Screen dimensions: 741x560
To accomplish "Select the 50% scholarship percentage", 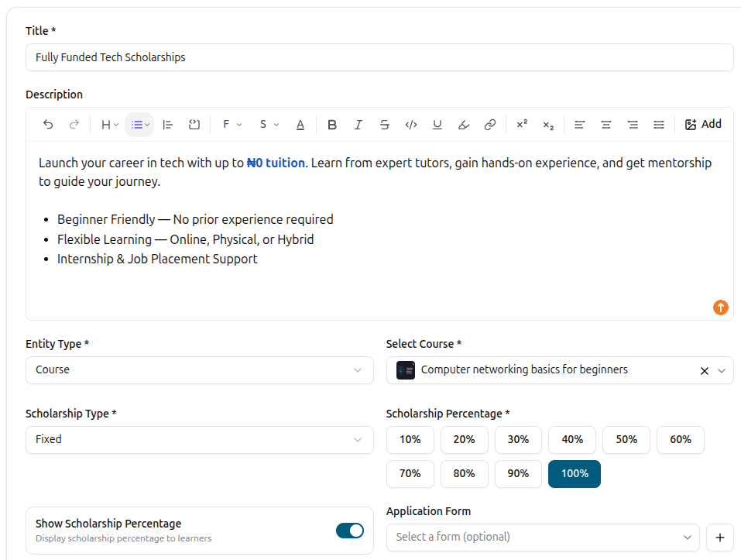I will click(x=626, y=439).
